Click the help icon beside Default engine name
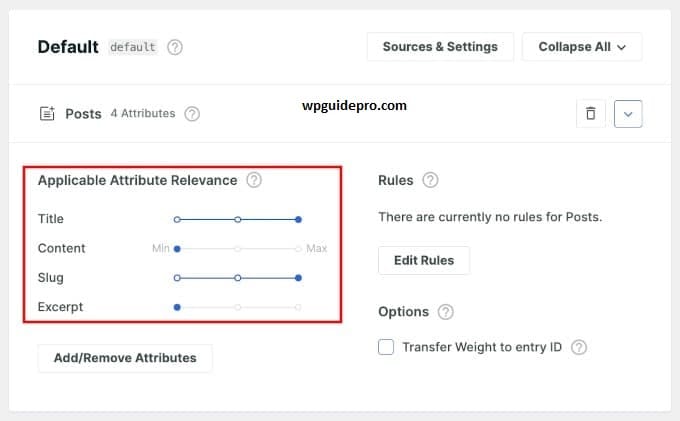The height and width of the screenshot is (421, 680). point(175,47)
